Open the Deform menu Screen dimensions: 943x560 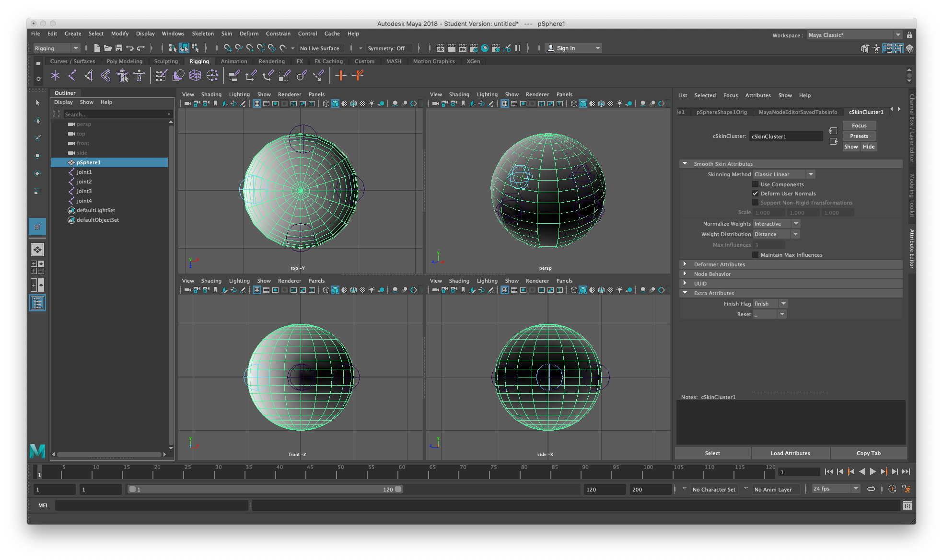249,34
